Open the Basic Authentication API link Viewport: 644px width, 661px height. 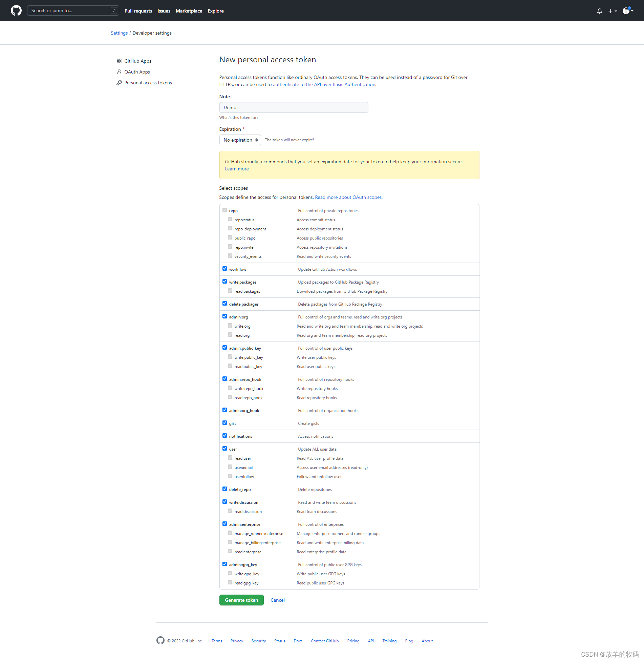[324, 84]
